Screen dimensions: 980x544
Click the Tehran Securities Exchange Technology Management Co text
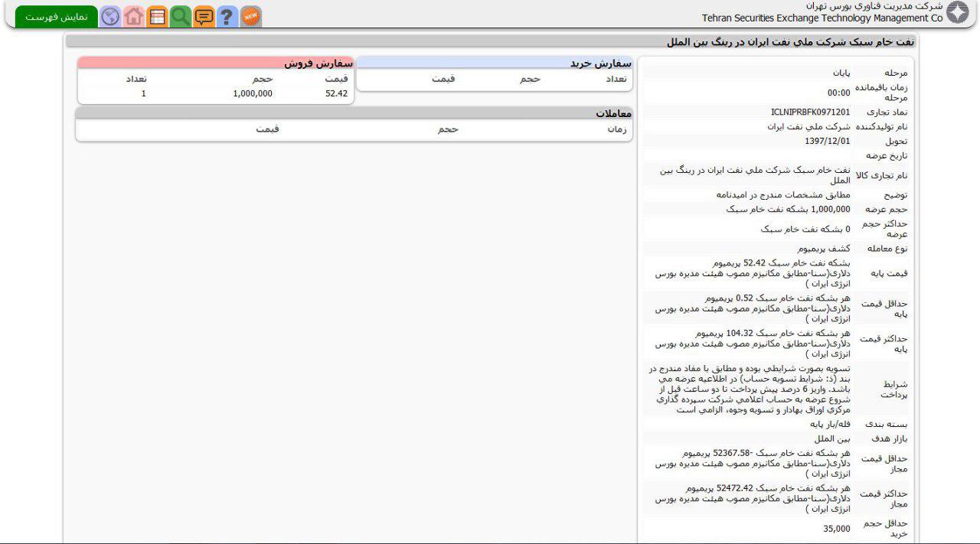click(x=822, y=18)
